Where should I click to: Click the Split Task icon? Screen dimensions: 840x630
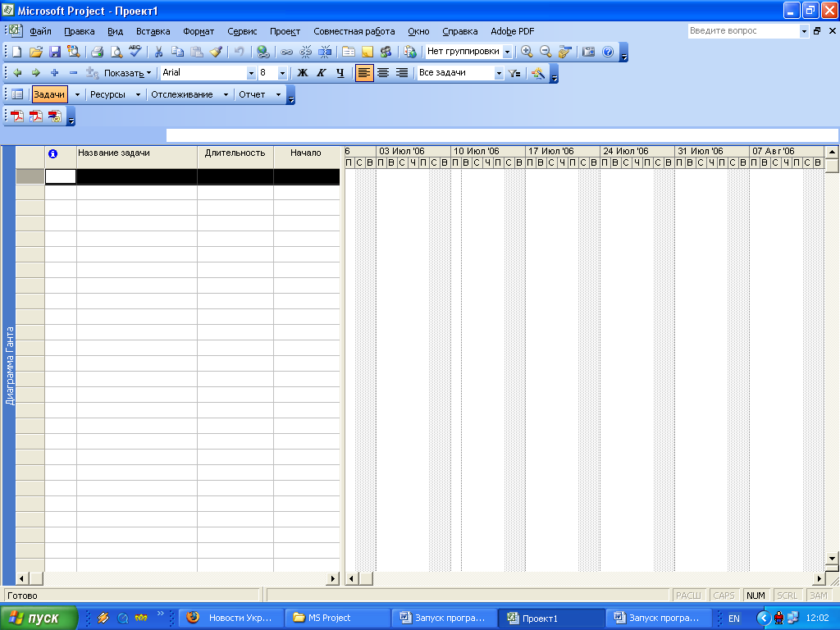tap(325, 52)
